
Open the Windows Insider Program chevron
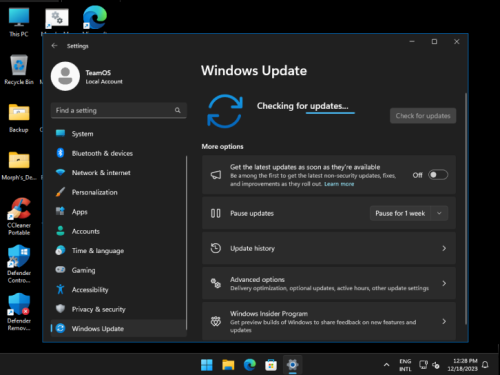[444, 321]
